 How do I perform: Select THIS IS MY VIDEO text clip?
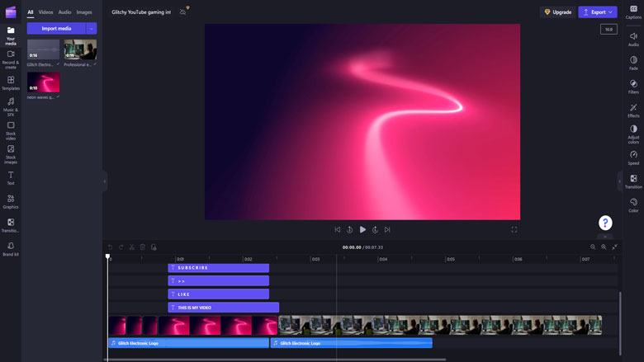(224, 308)
